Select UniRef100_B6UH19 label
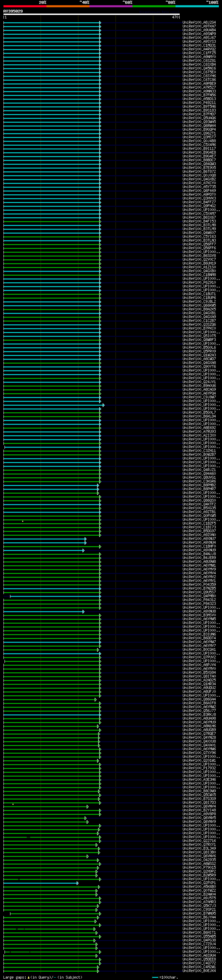This screenshot has height=980, width=222. (199, 263)
